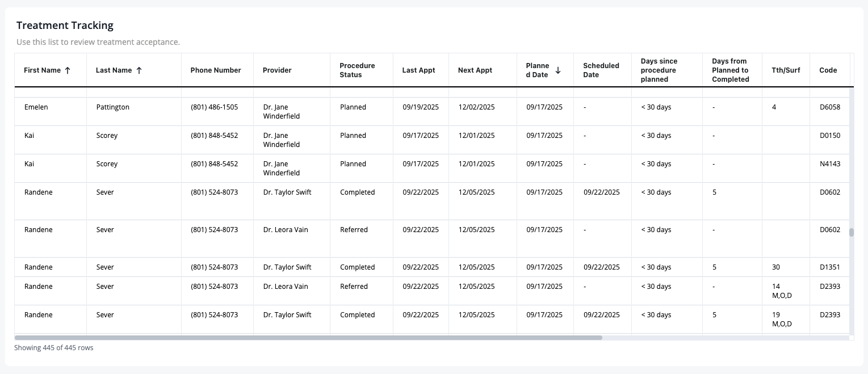Click the Last Appt column header
The height and width of the screenshot is (374, 868).
tap(418, 70)
